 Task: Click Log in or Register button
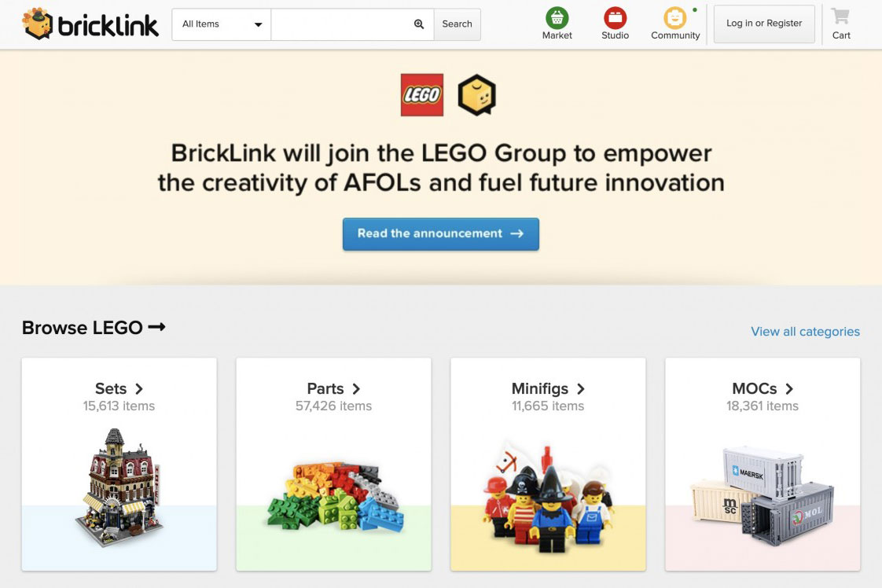click(764, 24)
